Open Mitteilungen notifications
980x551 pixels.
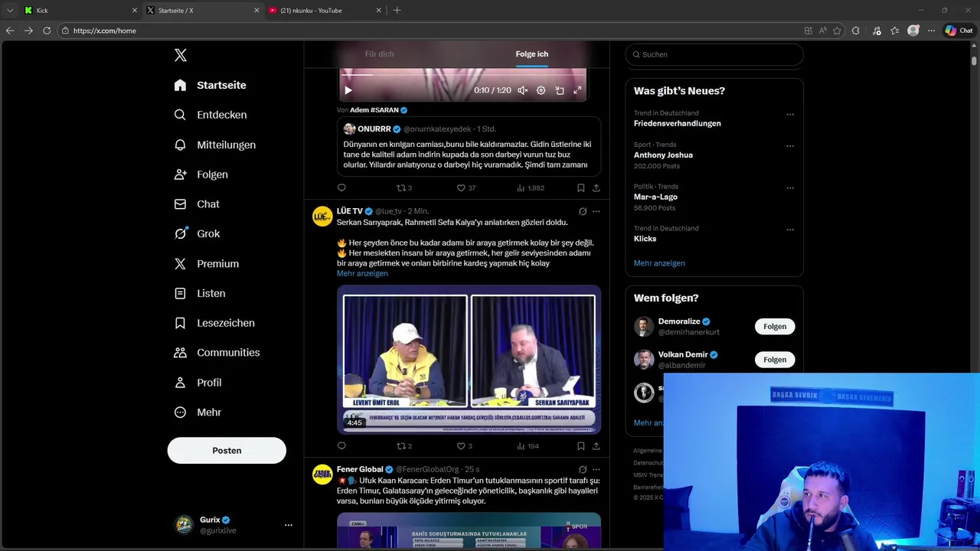(x=214, y=145)
